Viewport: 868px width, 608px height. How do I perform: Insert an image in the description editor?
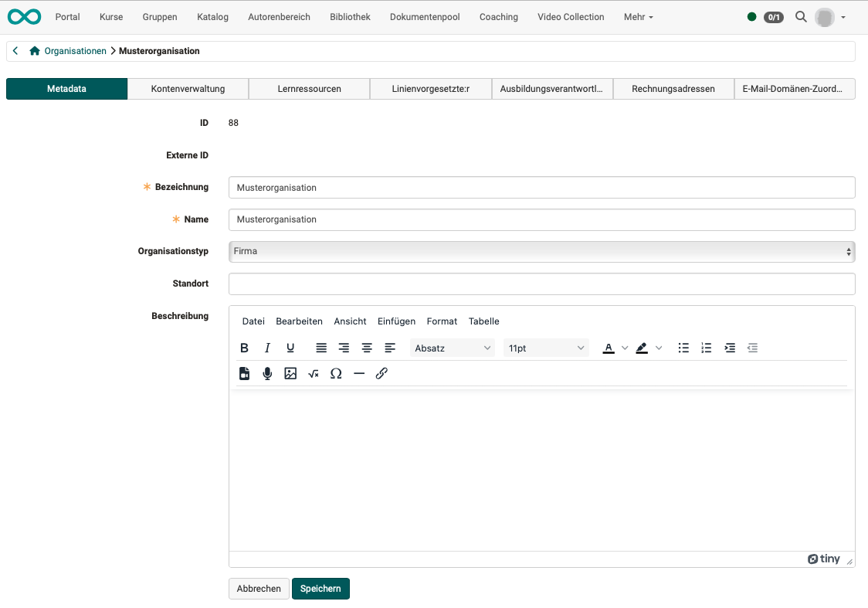290,373
